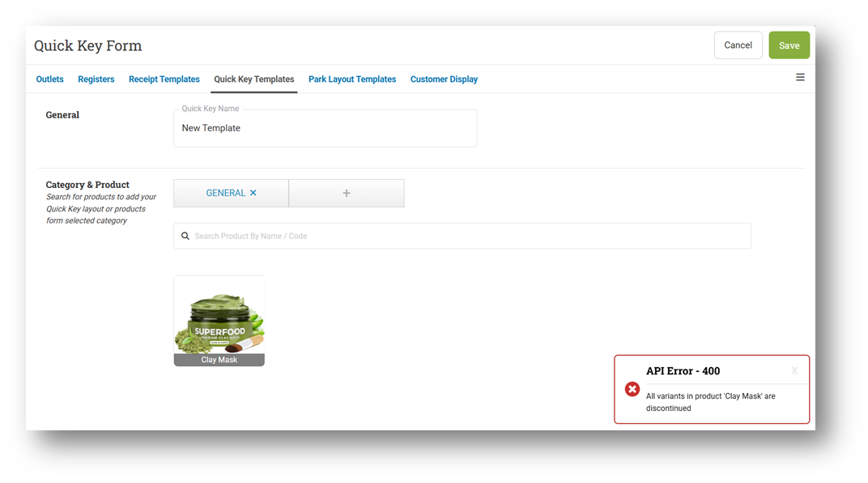Open the Receipt Templates tab
This screenshot has height=483, width=868.
point(164,79)
